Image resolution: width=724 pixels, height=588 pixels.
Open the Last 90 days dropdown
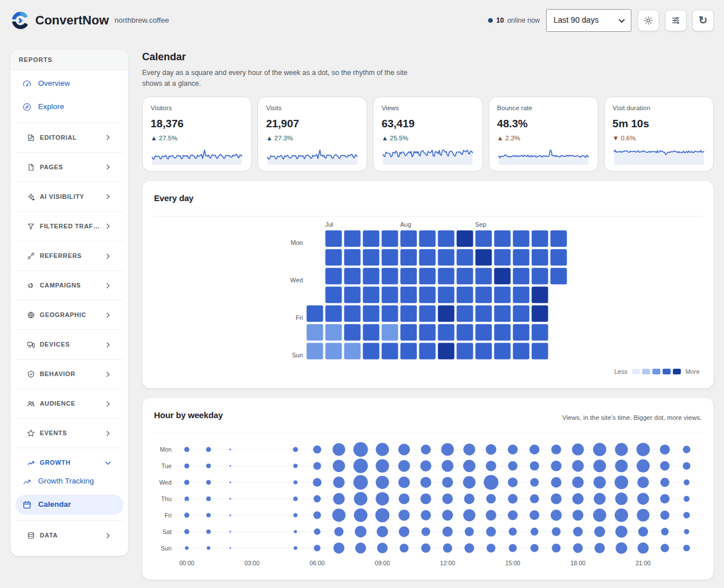point(588,20)
